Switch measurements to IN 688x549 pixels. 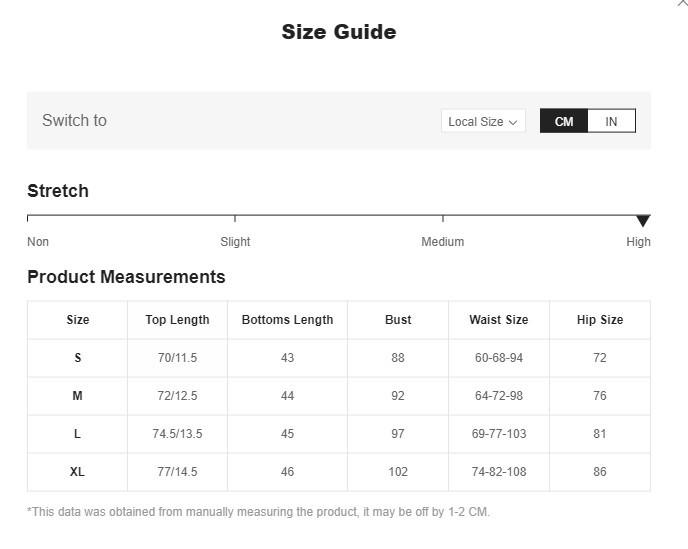[611, 121]
